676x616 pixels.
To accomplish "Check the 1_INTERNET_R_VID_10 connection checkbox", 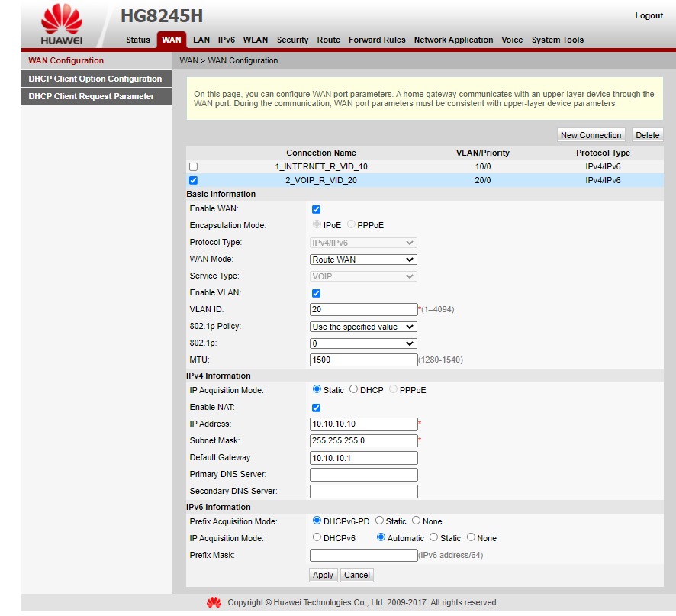I will pos(194,166).
